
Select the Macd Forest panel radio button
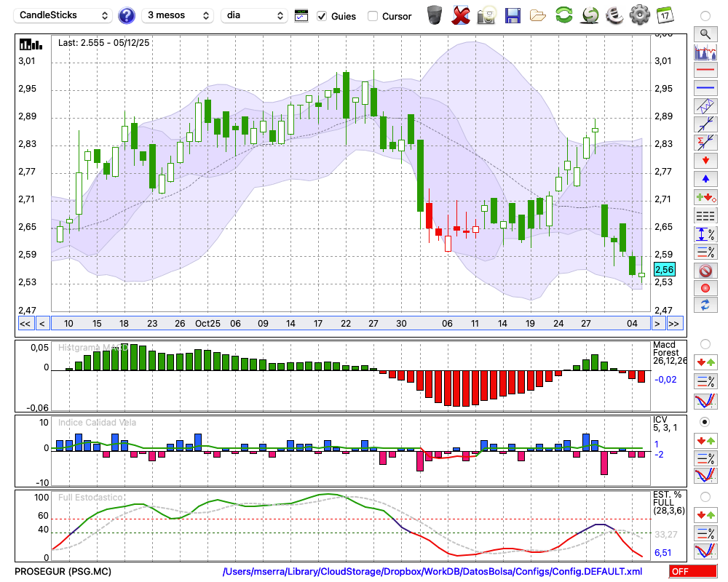tap(705, 344)
